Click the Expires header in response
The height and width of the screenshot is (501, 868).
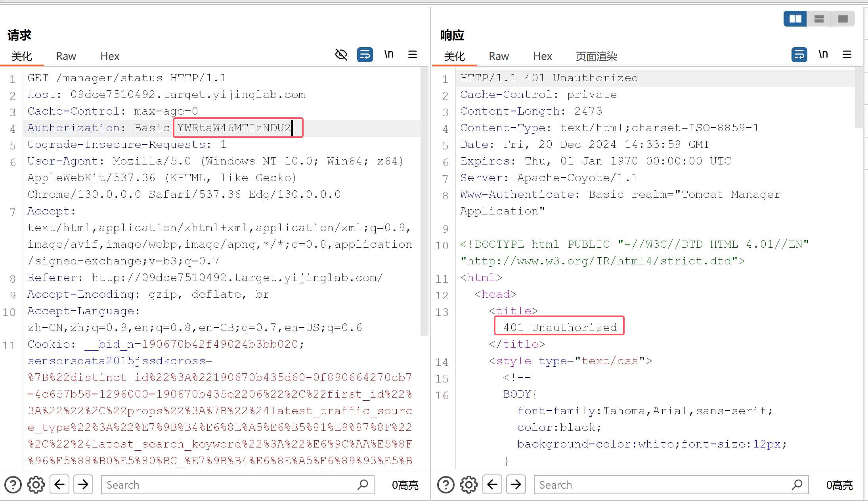click(x=595, y=161)
